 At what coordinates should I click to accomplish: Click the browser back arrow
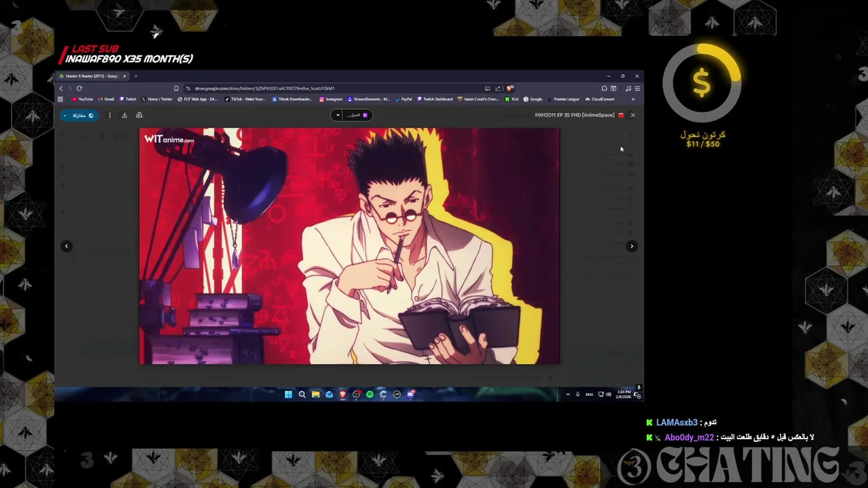point(60,88)
